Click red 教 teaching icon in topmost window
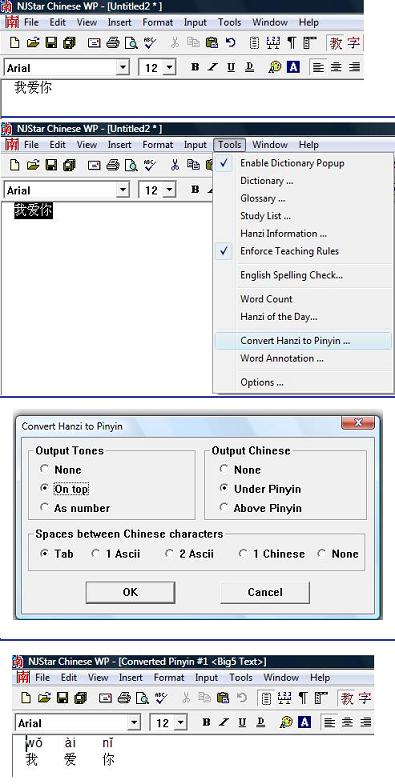The height and width of the screenshot is (784, 395). click(x=336, y=43)
